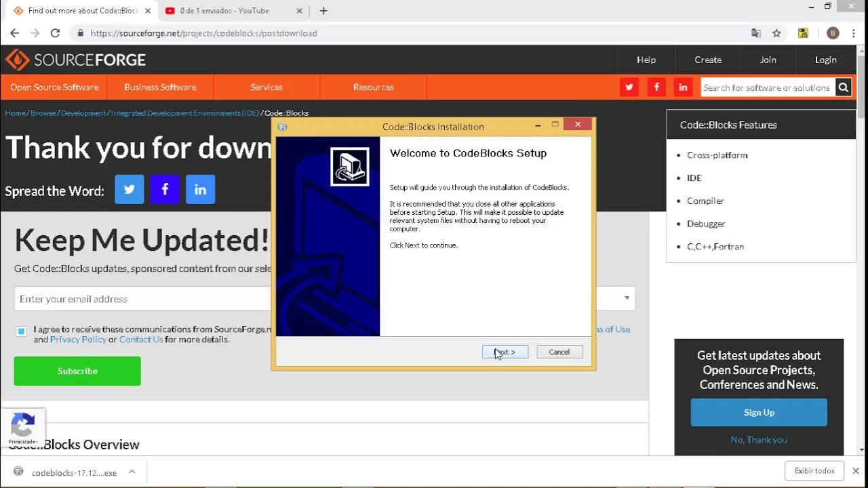Click the Facebook icon in the orange navigation bar
Viewport: 868px width, 488px height.
point(656,87)
